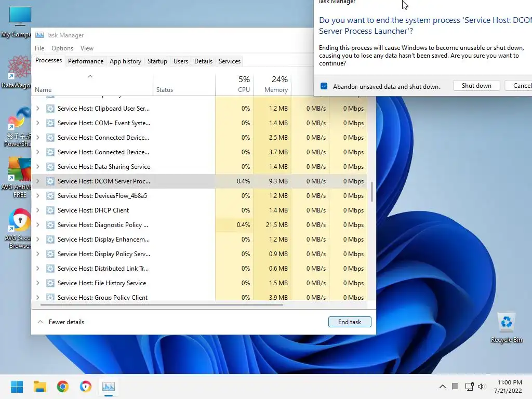Viewport: 532px width, 399px height.
Task: Open AVG Secure Browser from the taskbar
Action: [x=86, y=387]
